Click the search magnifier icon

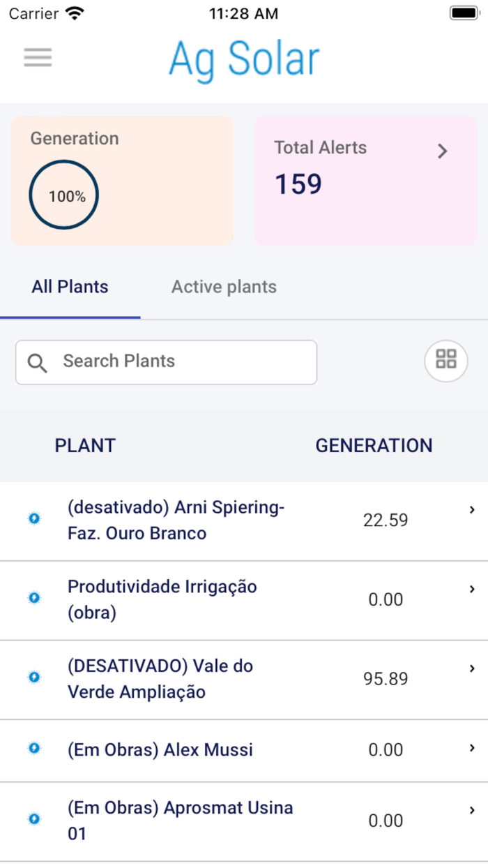tap(38, 363)
